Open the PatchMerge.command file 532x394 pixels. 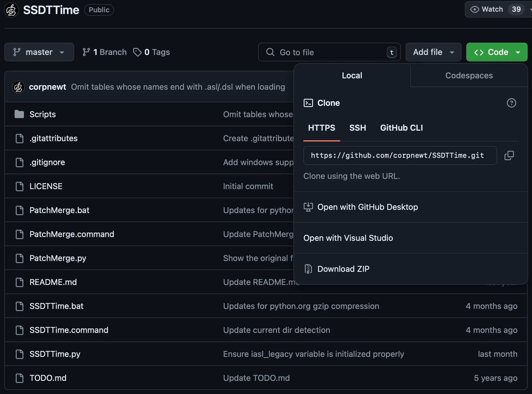pyautogui.click(x=72, y=234)
